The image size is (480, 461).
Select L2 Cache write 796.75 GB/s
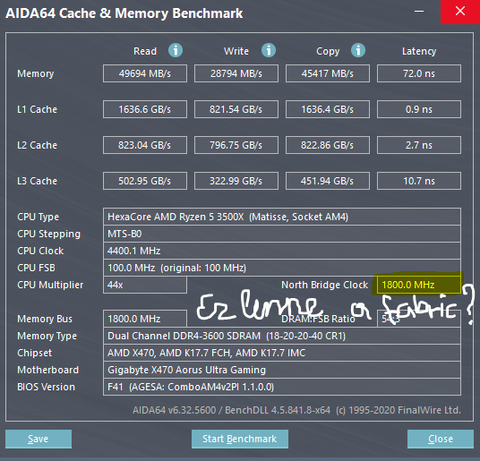[x=236, y=145]
